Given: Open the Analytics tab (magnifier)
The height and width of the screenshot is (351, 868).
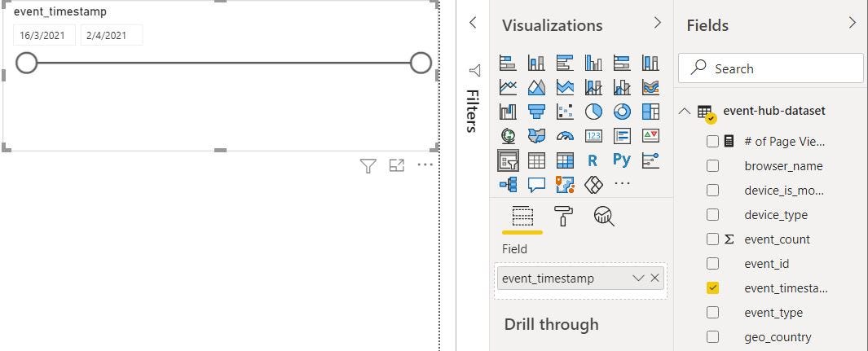Looking at the screenshot, I should click(x=604, y=216).
